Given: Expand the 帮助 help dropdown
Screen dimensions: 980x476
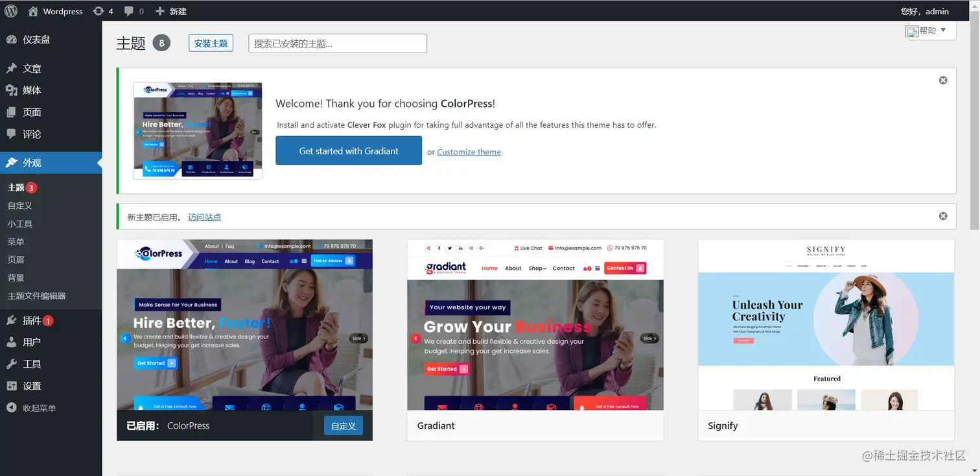Looking at the screenshot, I should click(931, 30).
